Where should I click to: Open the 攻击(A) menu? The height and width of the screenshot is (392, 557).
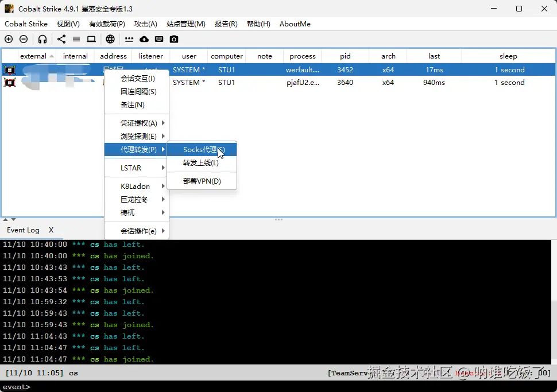146,24
